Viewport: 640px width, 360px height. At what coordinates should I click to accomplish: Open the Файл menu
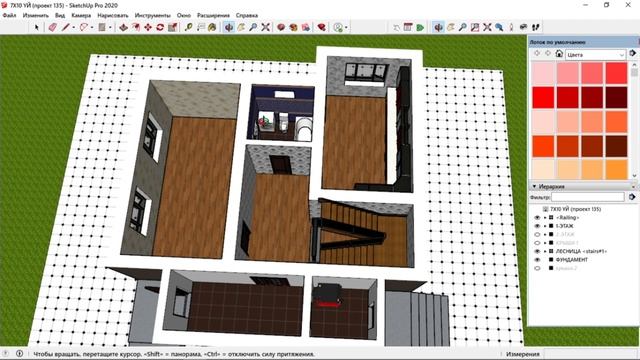point(9,16)
